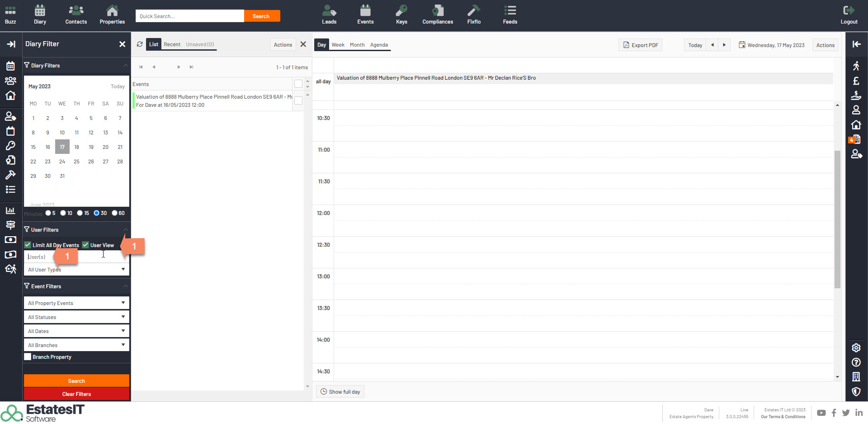The height and width of the screenshot is (424, 868).
Task: Click the User(s) input field
Action: click(x=76, y=257)
